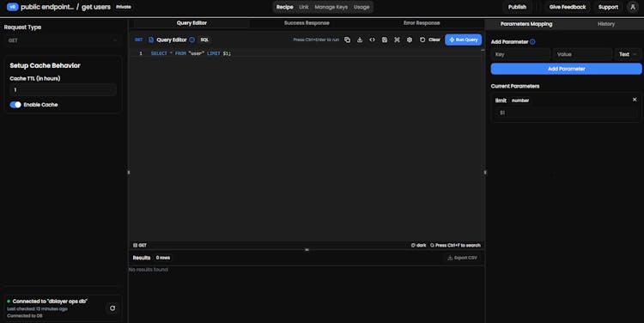This screenshot has width=644, height=323.
Task: Toggle fullscreen editor with the expand icon
Action: click(397, 40)
